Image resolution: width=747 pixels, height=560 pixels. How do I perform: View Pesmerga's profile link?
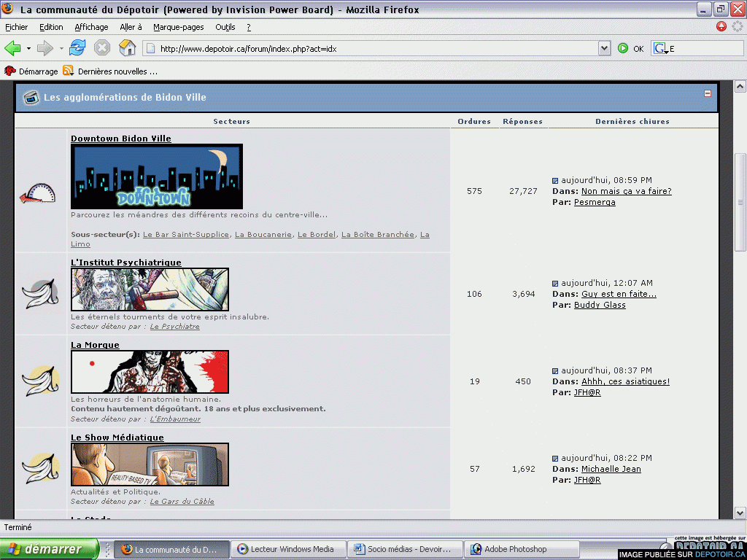[x=595, y=202]
